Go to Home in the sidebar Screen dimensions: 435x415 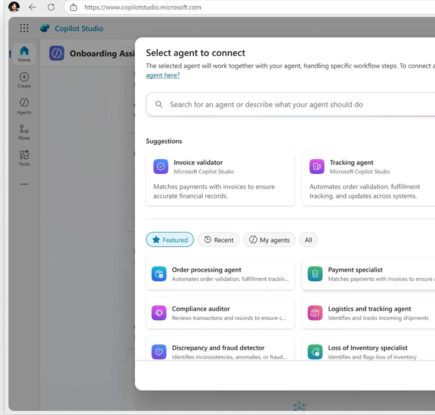24,54
